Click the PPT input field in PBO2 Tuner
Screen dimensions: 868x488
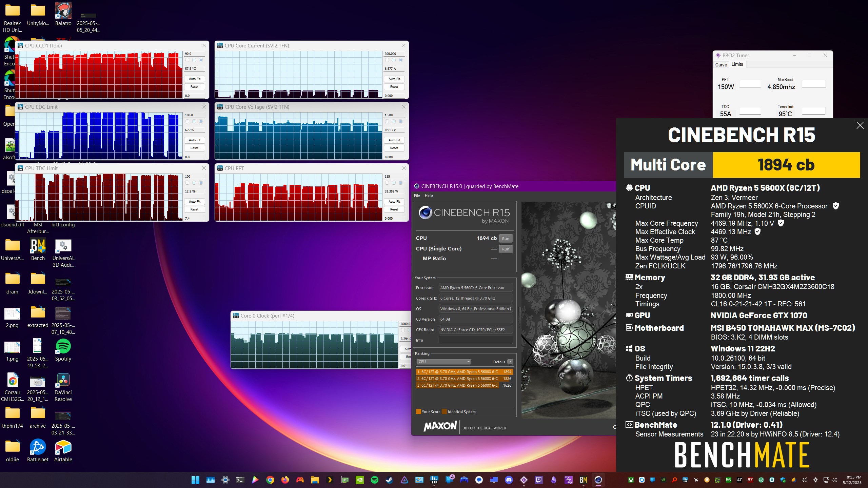click(x=750, y=84)
